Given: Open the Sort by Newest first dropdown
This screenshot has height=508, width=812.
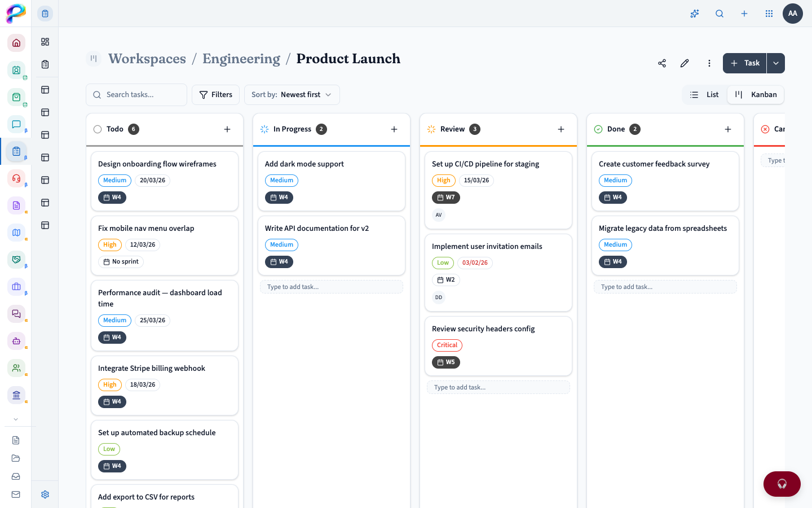Looking at the screenshot, I should point(292,94).
